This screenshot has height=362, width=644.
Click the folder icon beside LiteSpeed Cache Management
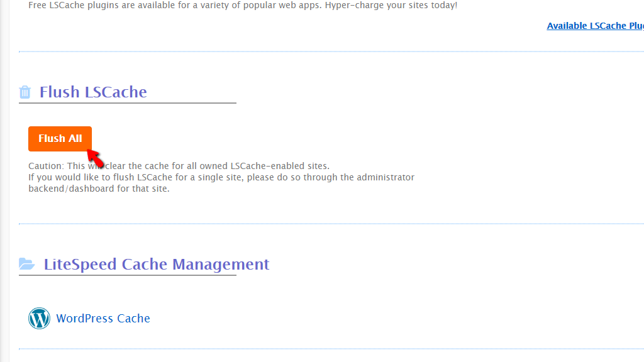click(x=26, y=264)
